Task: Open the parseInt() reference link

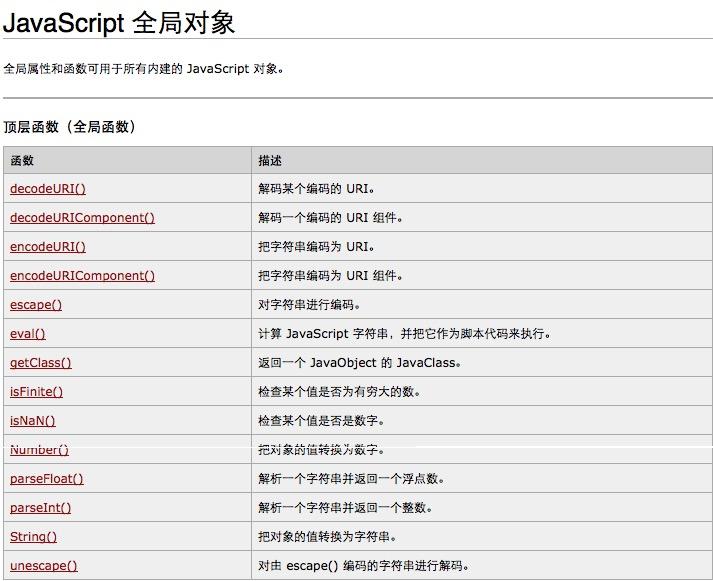Action: [40, 508]
